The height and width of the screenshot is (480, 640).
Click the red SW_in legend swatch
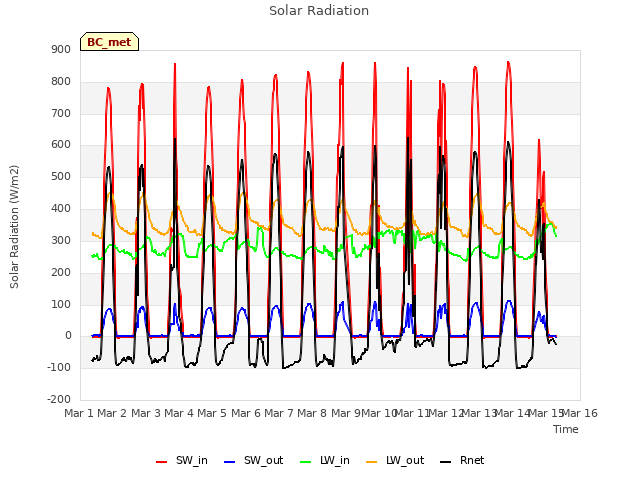point(162,462)
